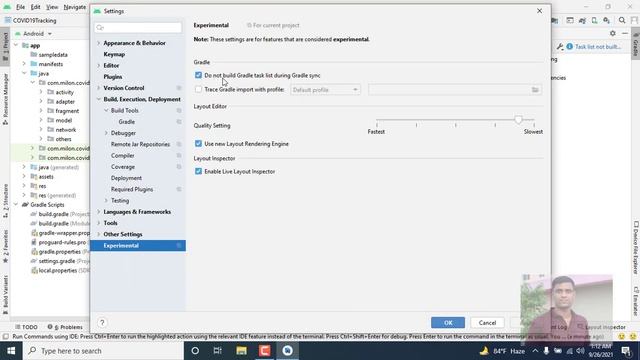
Task: Click the Gradle panel settings gear icon
Action: [613, 33]
